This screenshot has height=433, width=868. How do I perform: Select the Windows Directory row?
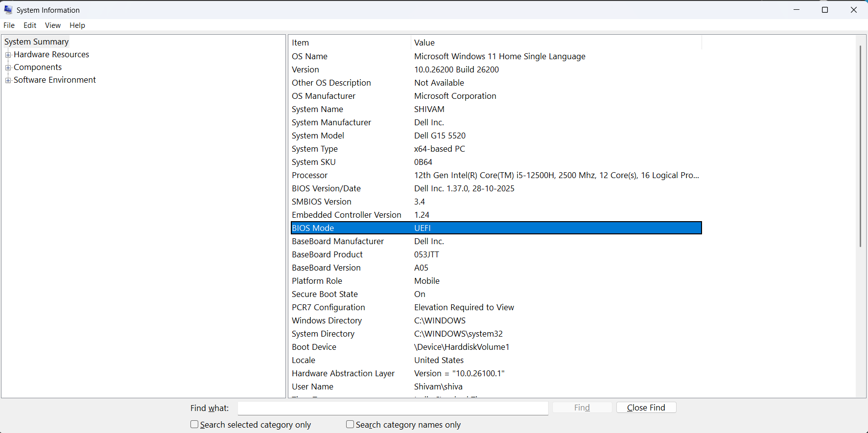[x=496, y=320]
